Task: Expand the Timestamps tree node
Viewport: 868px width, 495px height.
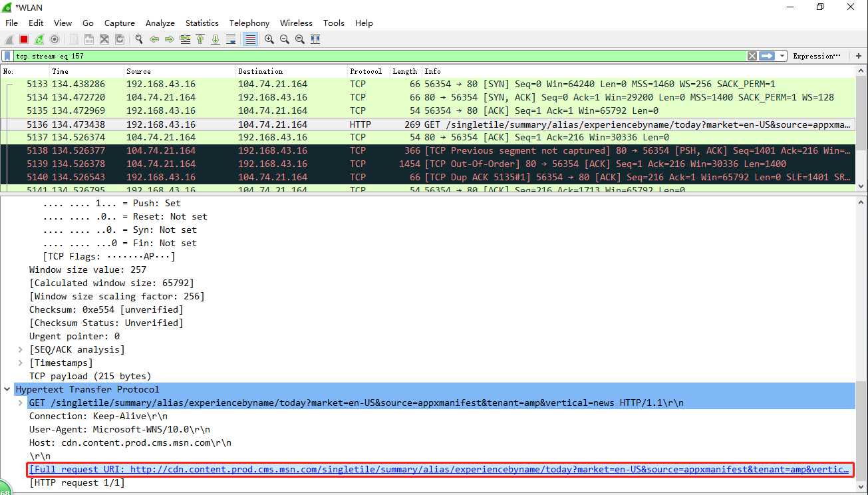Action: pos(21,363)
